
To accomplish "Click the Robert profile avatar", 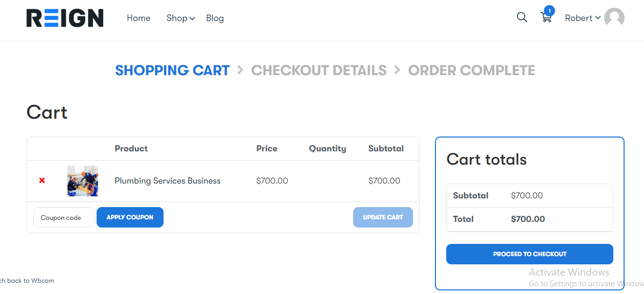I will (x=614, y=18).
